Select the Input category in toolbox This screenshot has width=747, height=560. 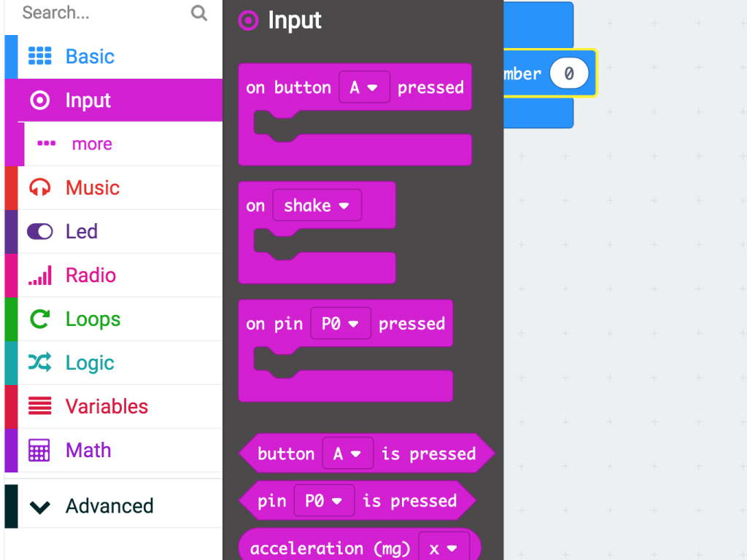pyautogui.click(x=113, y=100)
